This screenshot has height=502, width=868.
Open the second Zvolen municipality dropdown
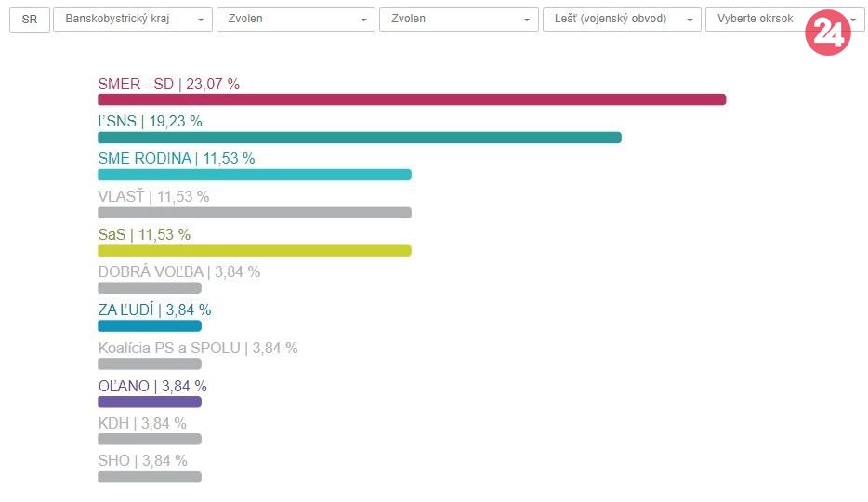pos(458,20)
